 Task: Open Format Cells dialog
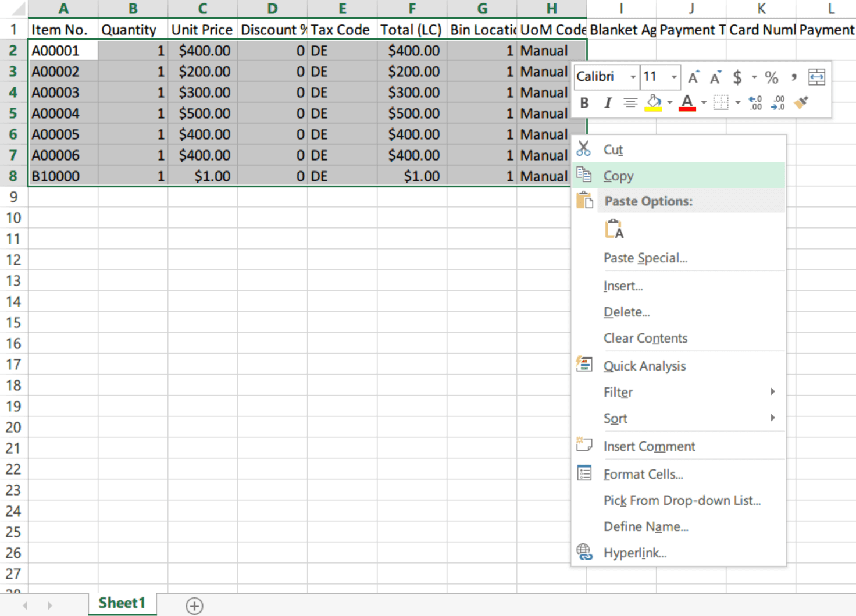(679, 474)
